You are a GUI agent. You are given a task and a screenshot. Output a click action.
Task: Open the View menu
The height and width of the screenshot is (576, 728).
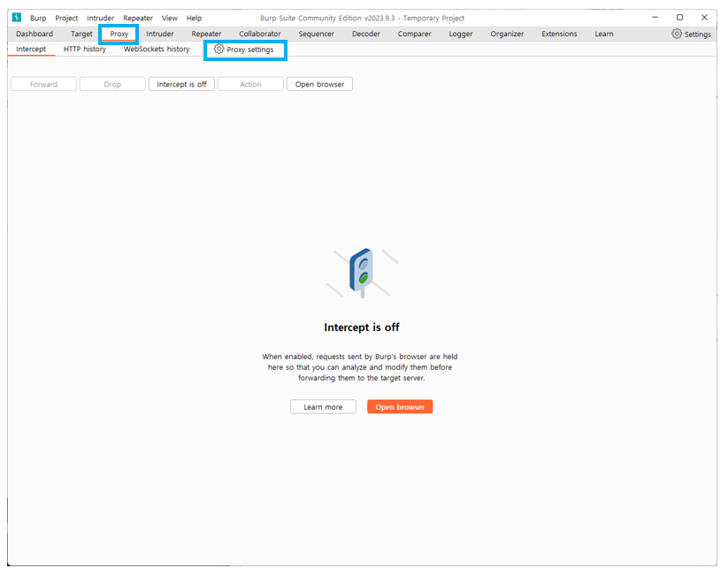(x=170, y=18)
